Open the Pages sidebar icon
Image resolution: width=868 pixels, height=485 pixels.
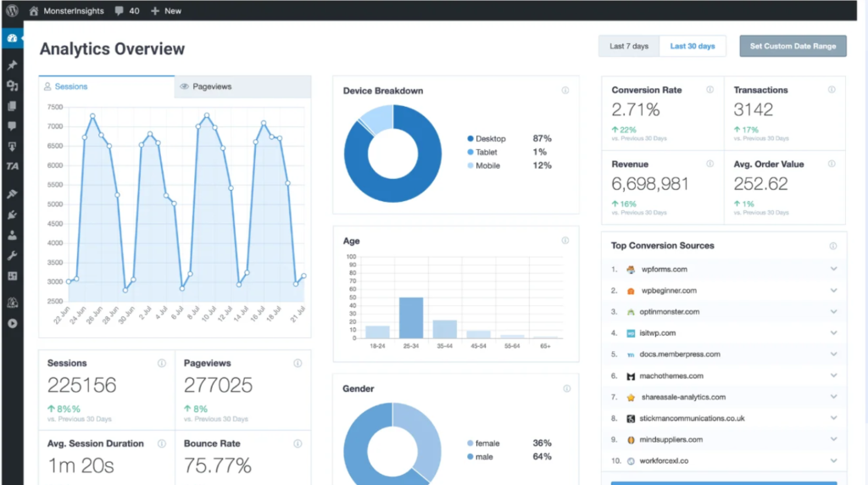pyautogui.click(x=12, y=106)
